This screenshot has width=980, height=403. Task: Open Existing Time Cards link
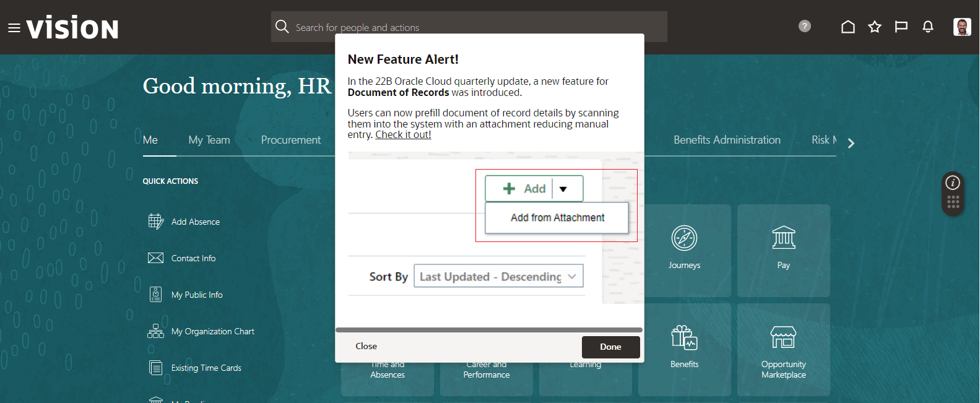(x=206, y=368)
